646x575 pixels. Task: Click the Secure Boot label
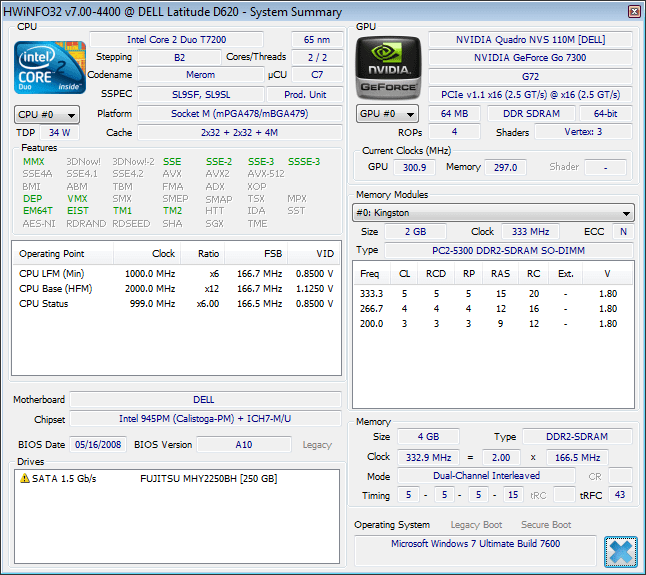[546, 525]
